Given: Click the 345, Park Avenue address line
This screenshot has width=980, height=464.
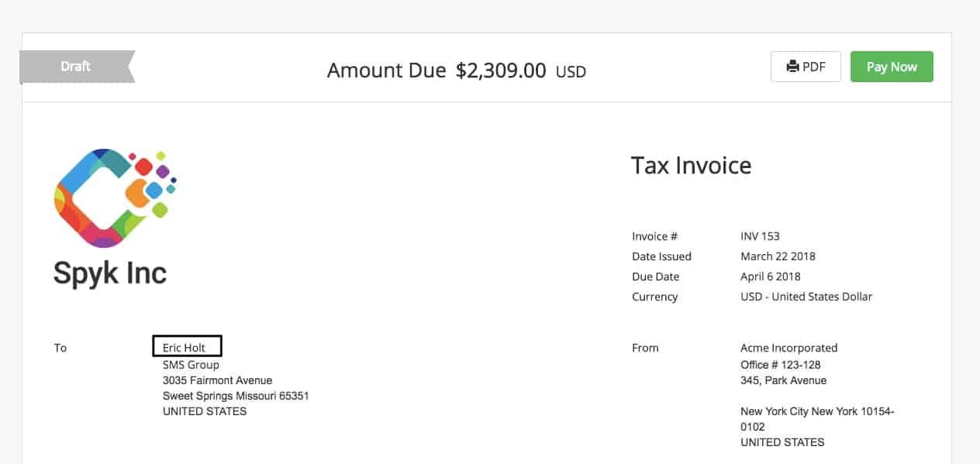Looking at the screenshot, I should point(783,380).
